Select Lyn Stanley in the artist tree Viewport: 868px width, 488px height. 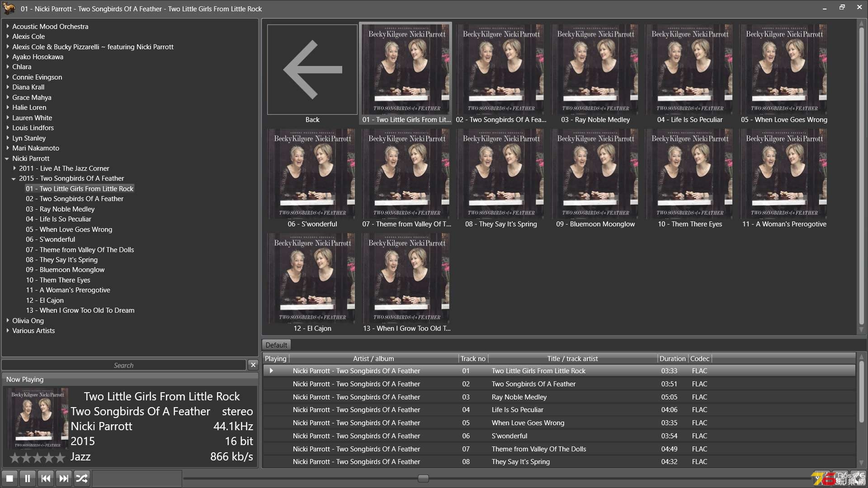(29, 138)
